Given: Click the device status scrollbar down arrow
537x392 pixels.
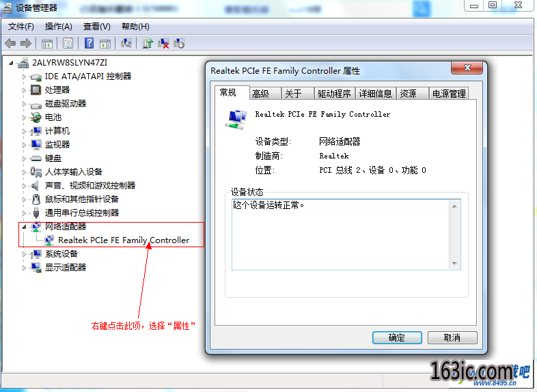Looking at the screenshot, I should click(454, 264).
